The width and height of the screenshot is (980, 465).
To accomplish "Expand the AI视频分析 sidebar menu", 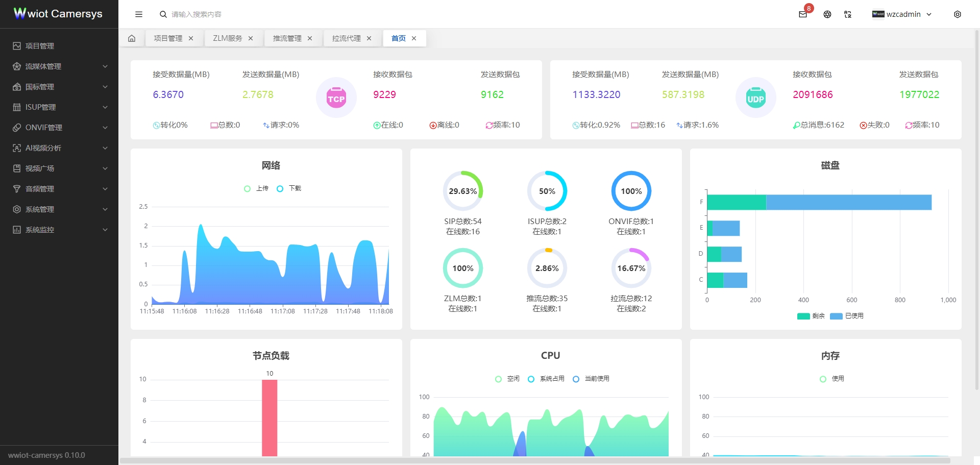I will tap(59, 148).
